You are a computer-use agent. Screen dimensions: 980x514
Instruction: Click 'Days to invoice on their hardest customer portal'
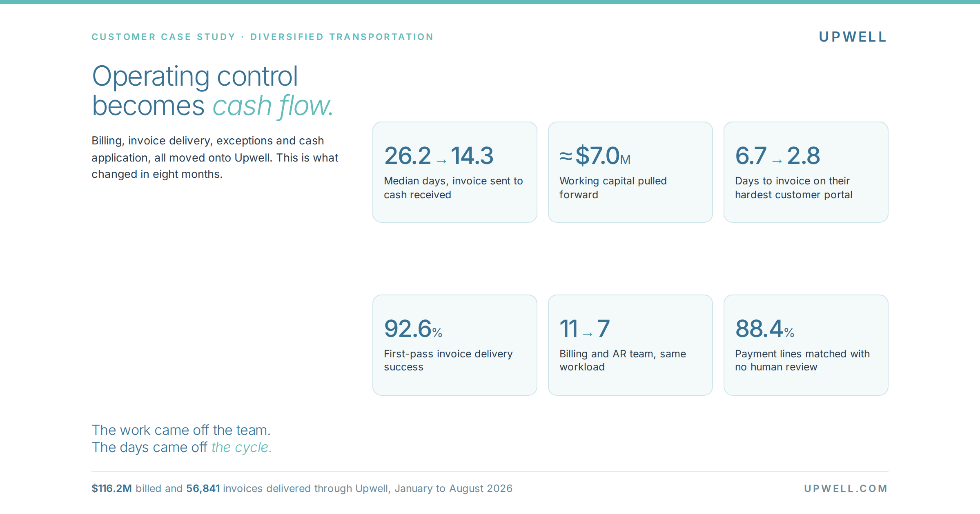[793, 188]
